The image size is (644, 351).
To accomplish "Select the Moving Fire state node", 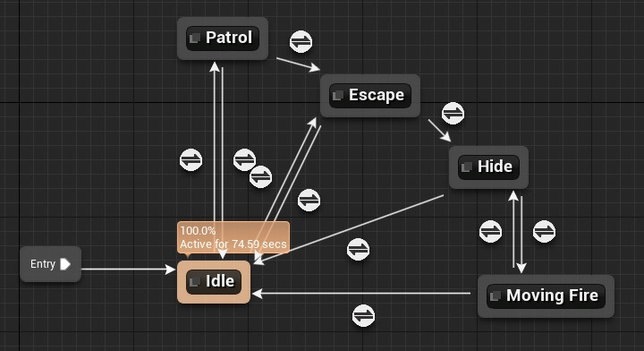I will pos(546,296).
